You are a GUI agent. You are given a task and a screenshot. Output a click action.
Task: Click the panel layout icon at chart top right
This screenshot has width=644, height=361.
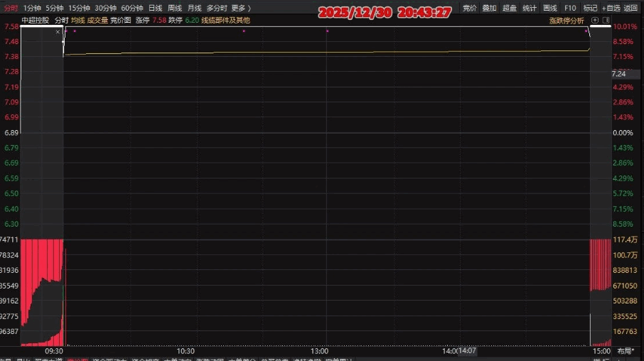tap(606, 20)
